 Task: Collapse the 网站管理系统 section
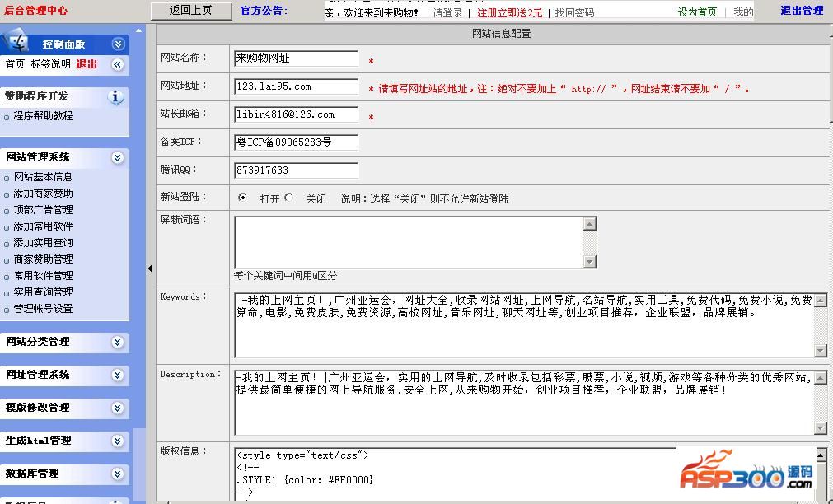pos(118,157)
